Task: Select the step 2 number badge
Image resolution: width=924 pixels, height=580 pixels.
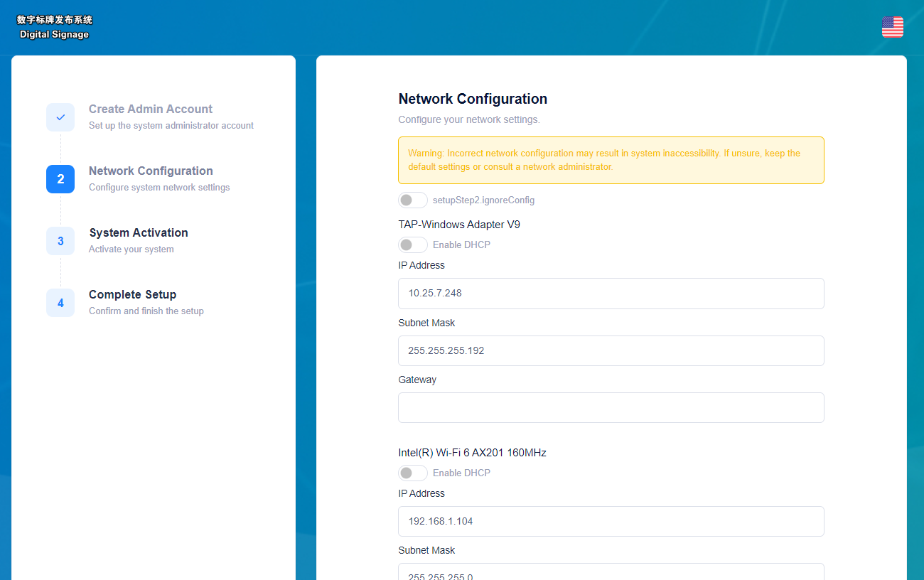Action: tap(60, 179)
